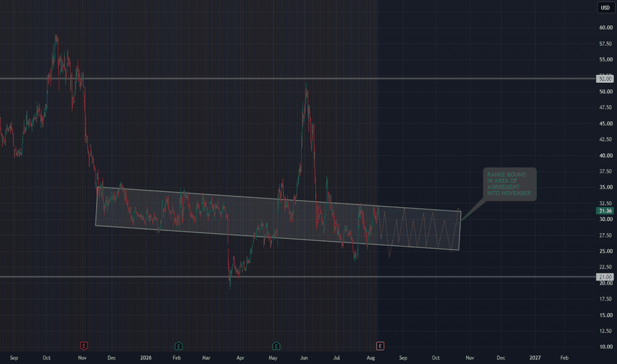The image size is (617, 364).
Task: Click the Aug label on time axis
Action: coord(371,357)
